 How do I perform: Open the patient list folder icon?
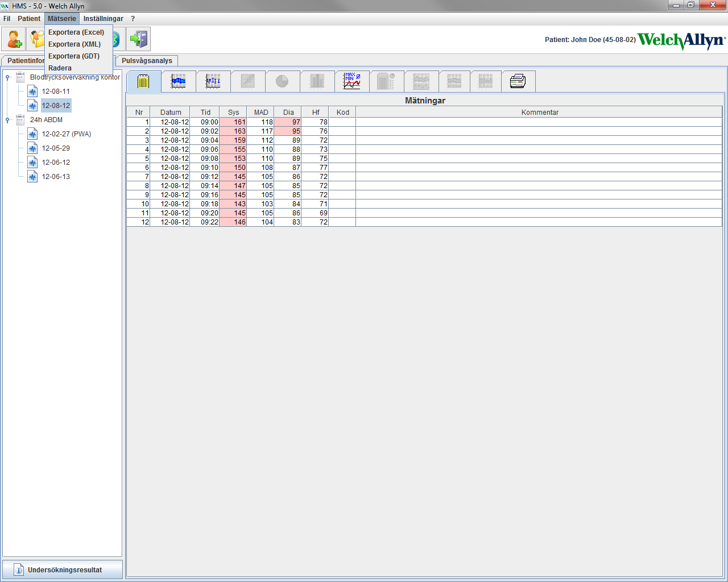click(x=36, y=39)
